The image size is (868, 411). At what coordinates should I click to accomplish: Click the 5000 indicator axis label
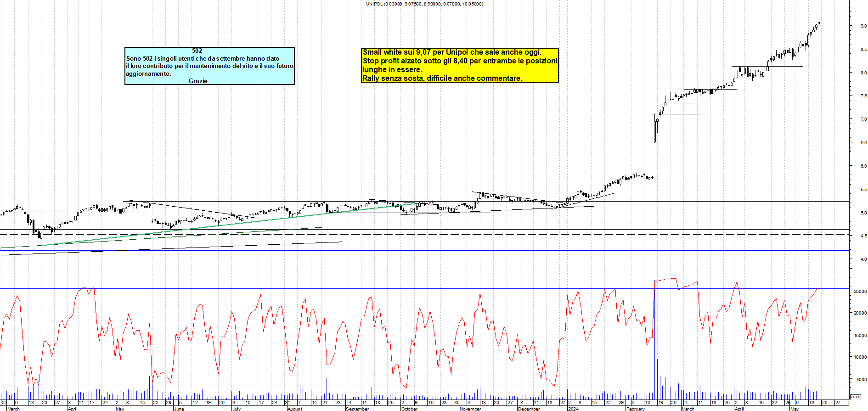(x=861, y=380)
